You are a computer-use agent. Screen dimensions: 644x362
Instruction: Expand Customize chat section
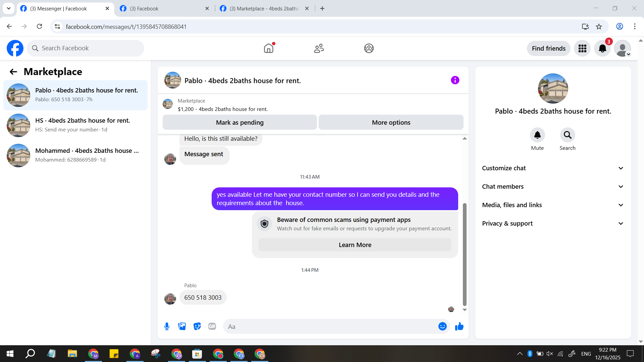click(553, 168)
